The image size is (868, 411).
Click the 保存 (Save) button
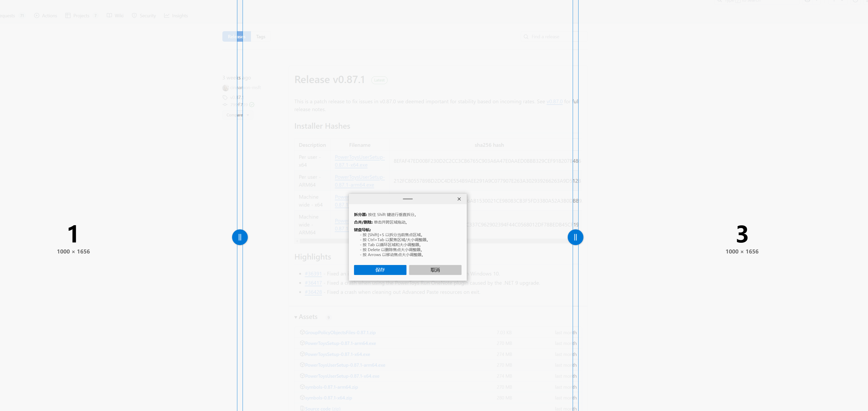coord(380,270)
